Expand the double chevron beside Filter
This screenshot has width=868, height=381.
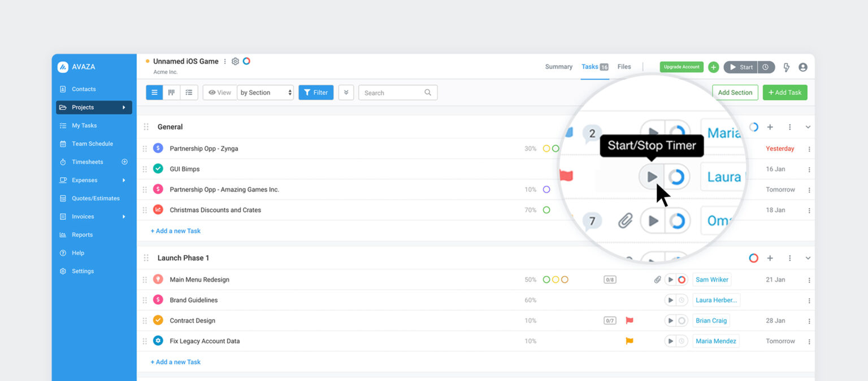(x=346, y=92)
